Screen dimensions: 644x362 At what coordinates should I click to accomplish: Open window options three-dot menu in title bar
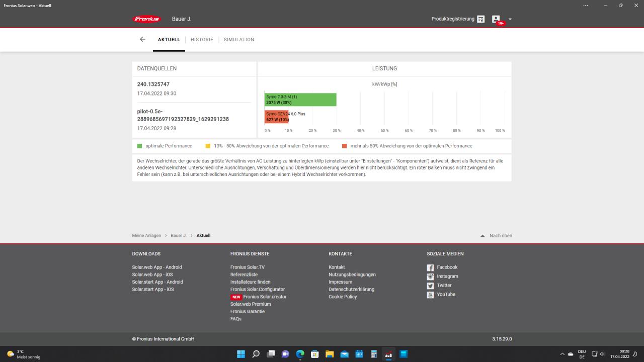(x=585, y=5)
